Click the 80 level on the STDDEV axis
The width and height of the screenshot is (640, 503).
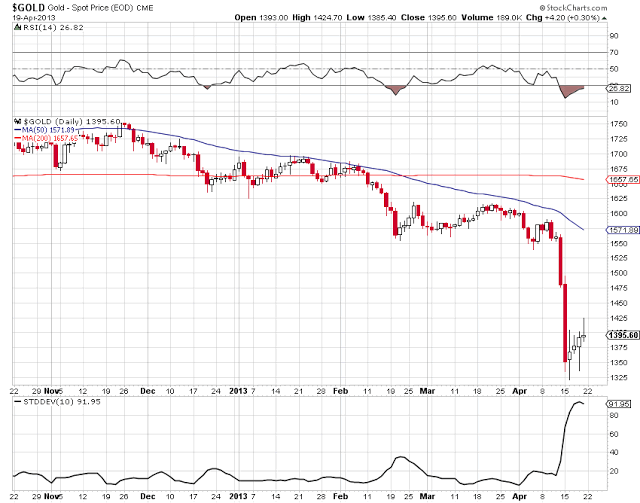pos(614,416)
